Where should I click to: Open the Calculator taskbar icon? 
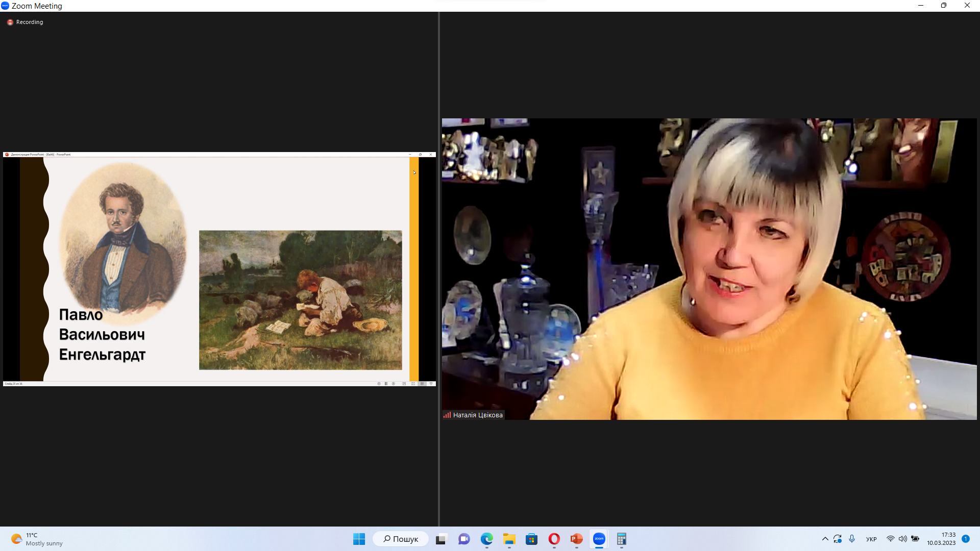[621, 539]
